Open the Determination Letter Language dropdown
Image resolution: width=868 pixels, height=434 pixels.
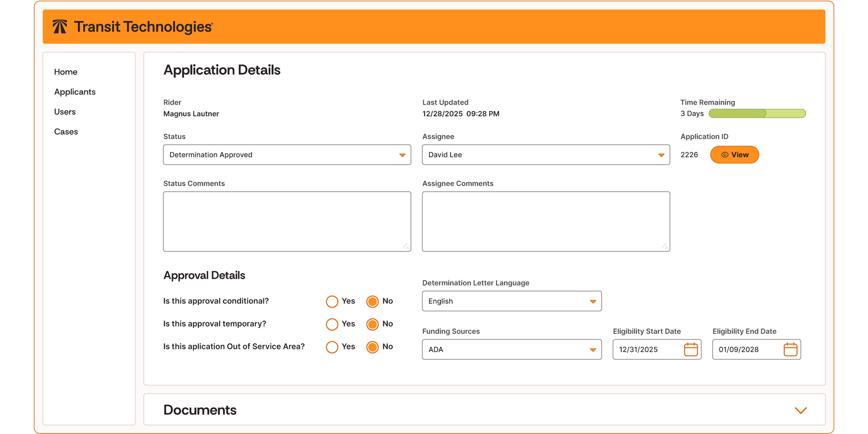[x=512, y=301]
